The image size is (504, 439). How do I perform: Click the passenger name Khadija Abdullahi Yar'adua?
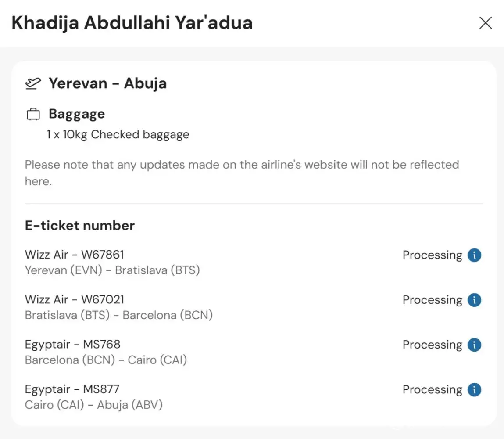132,23
